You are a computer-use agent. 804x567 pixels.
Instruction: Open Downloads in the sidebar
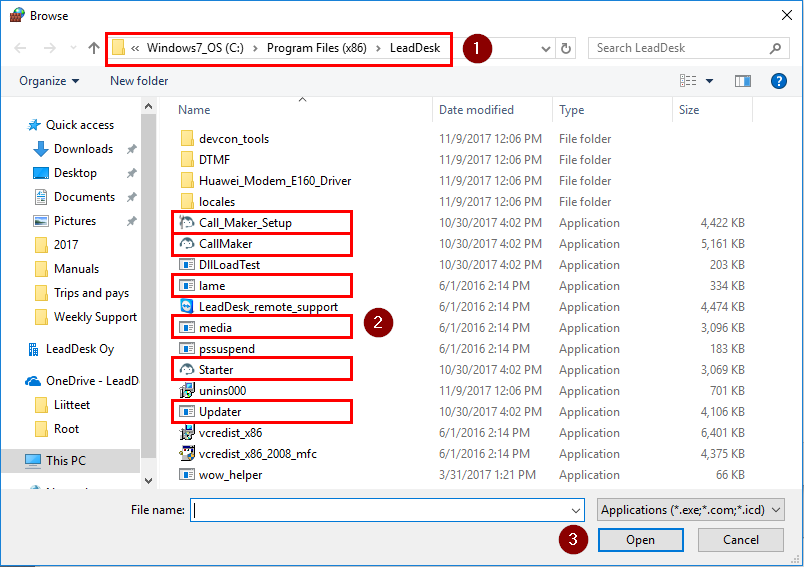point(73,149)
